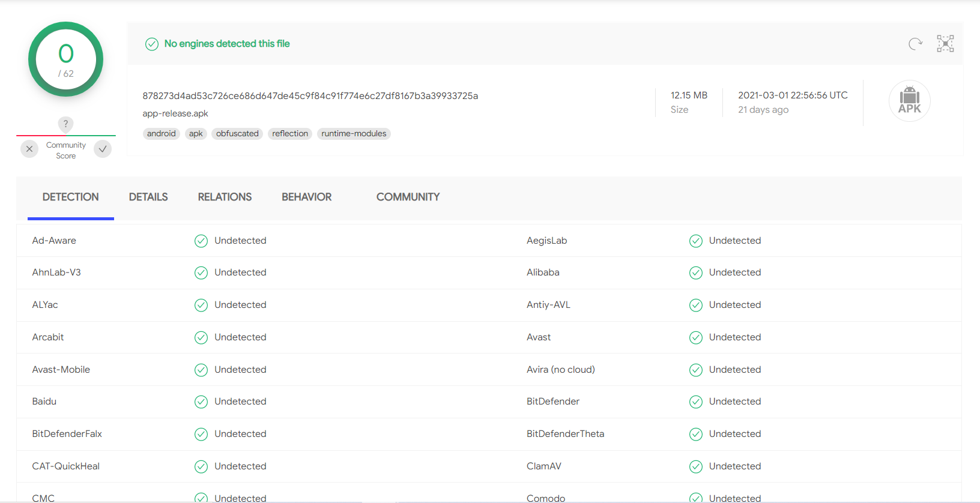Click the question mark community score badge
Viewport: 980px width, 503px height.
coord(65,124)
